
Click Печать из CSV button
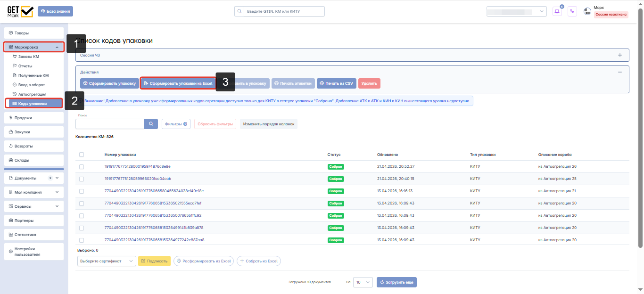(x=337, y=83)
